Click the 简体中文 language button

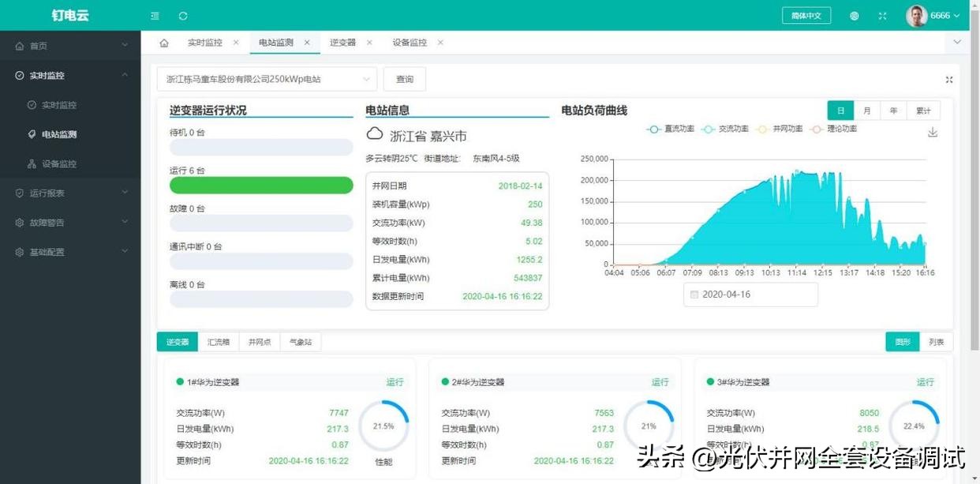tap(806, 15)
